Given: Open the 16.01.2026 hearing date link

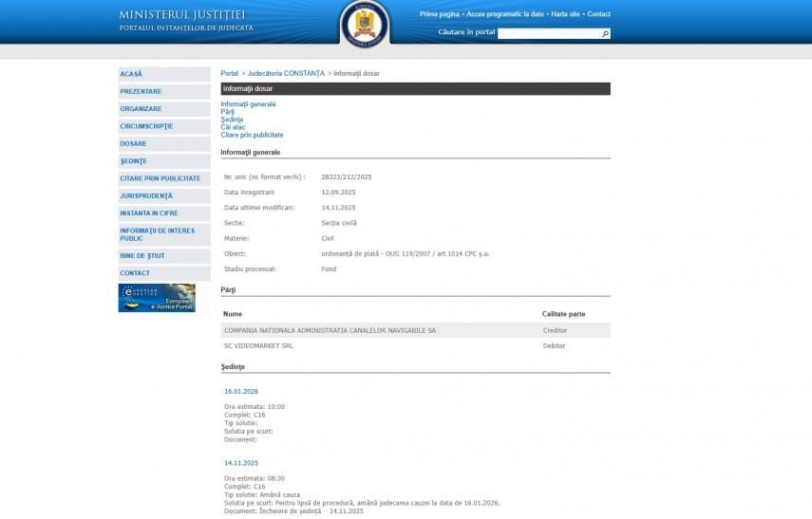Looking at the screenshot, I should point(241,391).
